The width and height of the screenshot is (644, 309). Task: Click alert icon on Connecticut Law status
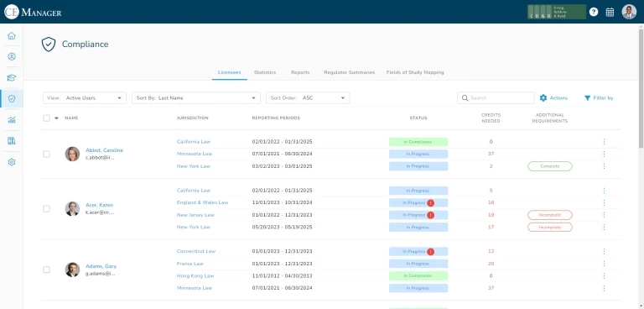[430, 251]
